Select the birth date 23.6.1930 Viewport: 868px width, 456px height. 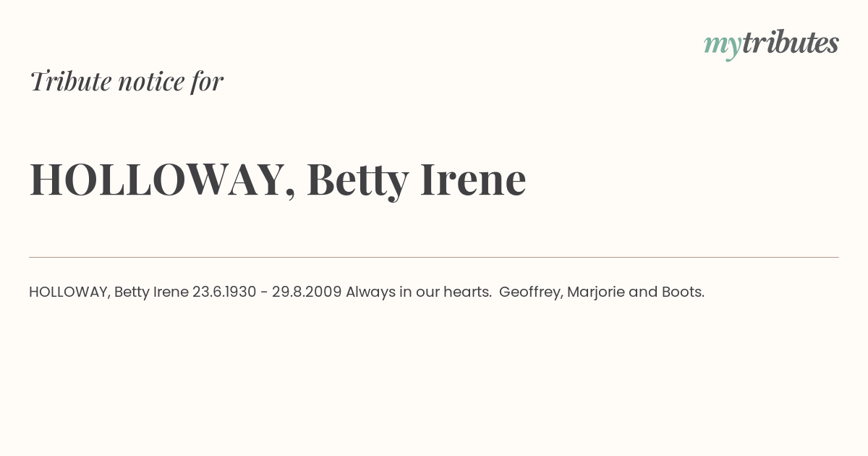click(x=224, y=292)
